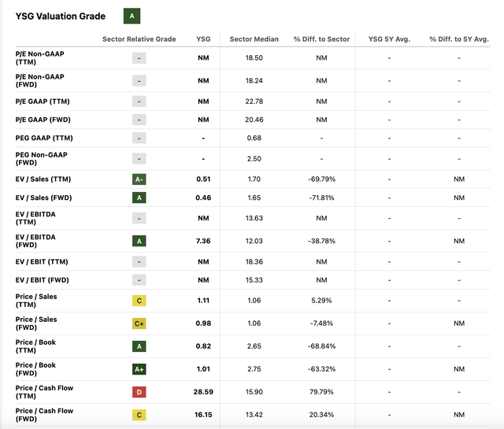The height and width of the screenshot is (429, 504).
Task: Click the 79.79% sector difference value
Action: coord(321,392)
